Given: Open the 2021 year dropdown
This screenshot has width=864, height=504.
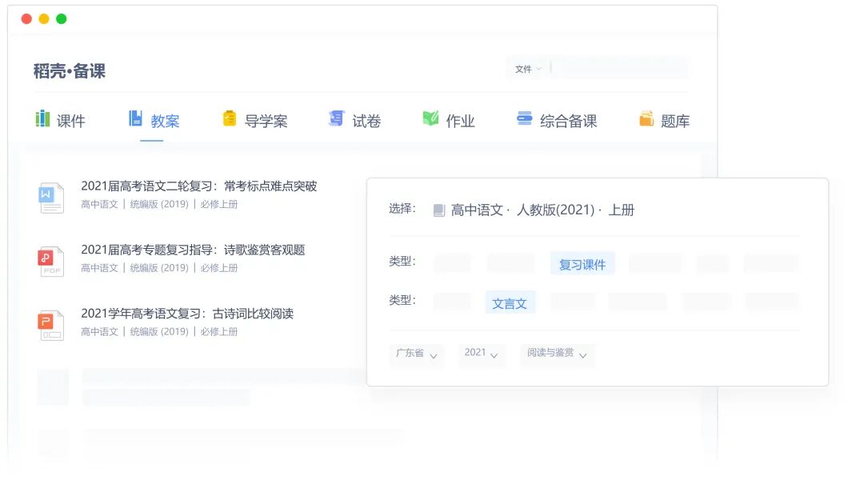Looking at the screenshot, I should point(481,354).
